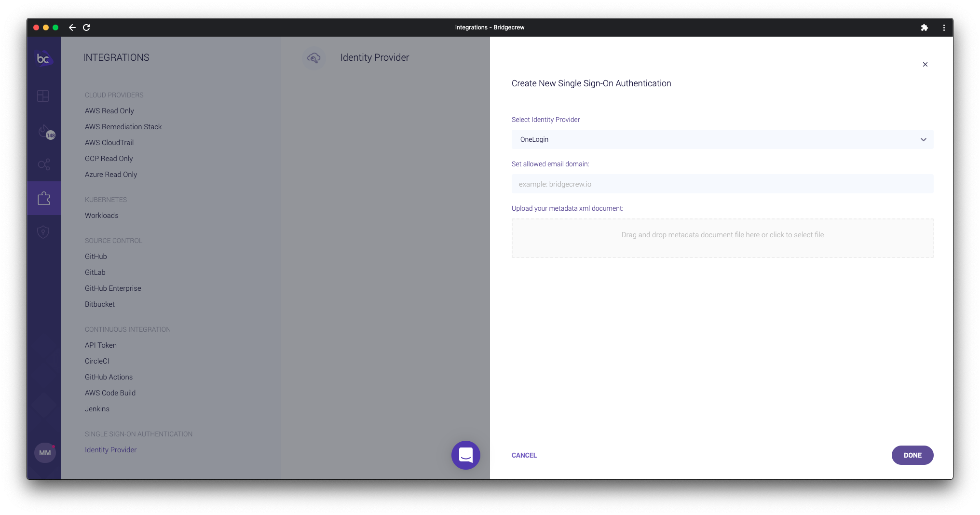The height and width of the screenshot is (515, 980).
Task: Open AWS Code Build integration
Action: click(x=110, y=393)
